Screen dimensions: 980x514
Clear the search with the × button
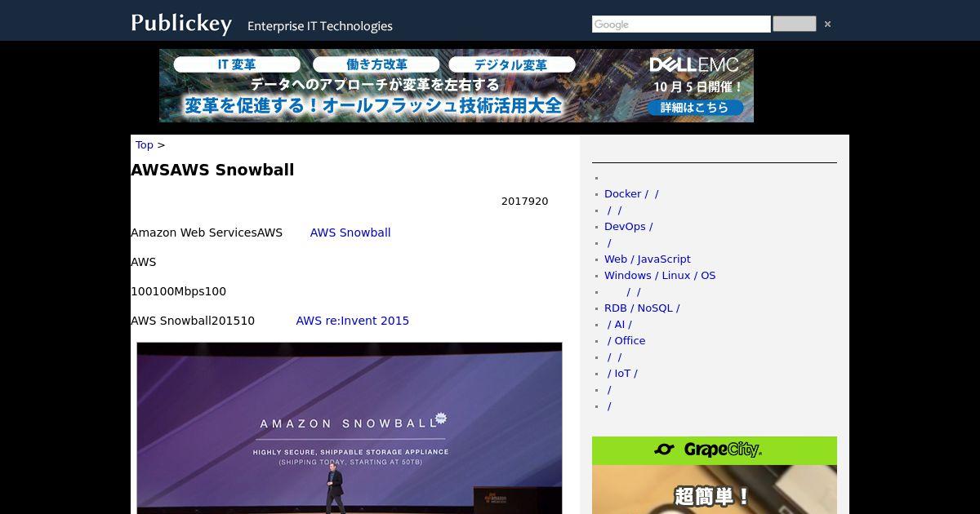(827, 24)
